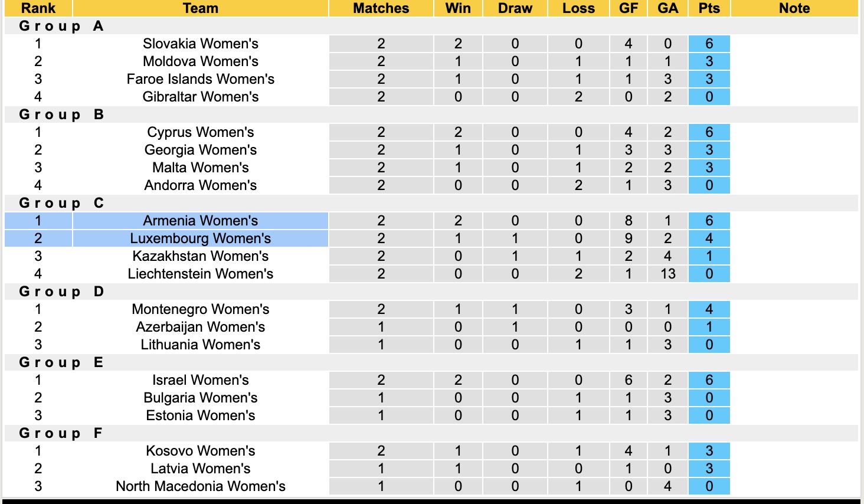Select the Kosovo Women's team name
Viewport: 864px width, 504px height.
coord(200,451)
